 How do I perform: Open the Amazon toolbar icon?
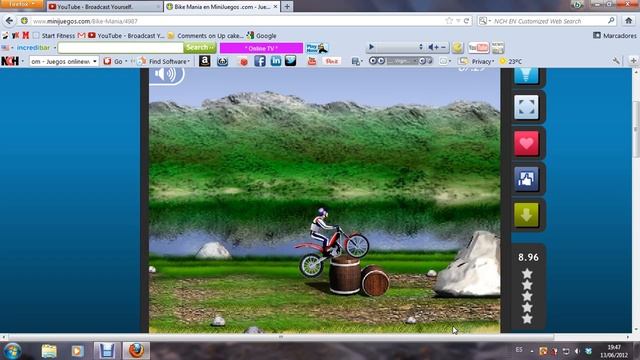coord(204,61)
